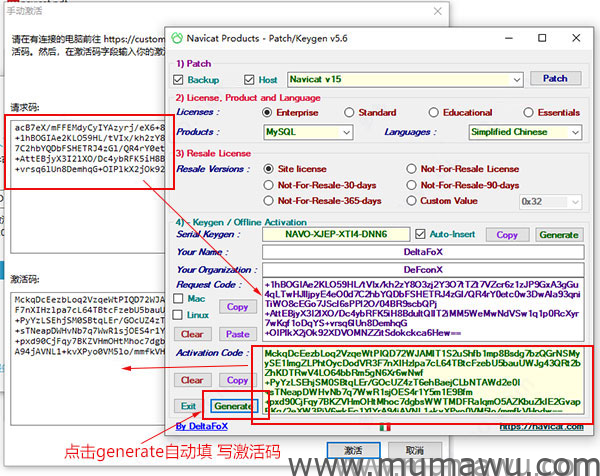Viewport: 600px width, 476px height.
Task: Select Not-For-Resale-90-days option
Action: [411, 185]
